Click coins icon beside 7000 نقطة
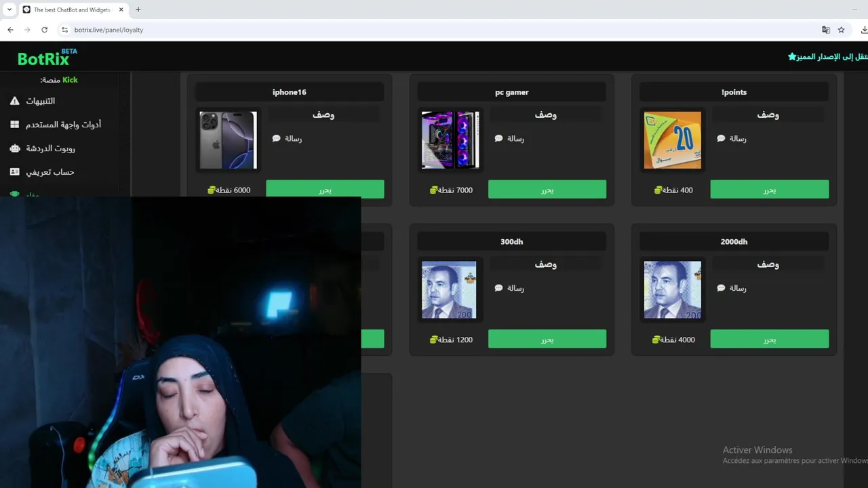Screen dimensions: 868x488 [433, 190]
